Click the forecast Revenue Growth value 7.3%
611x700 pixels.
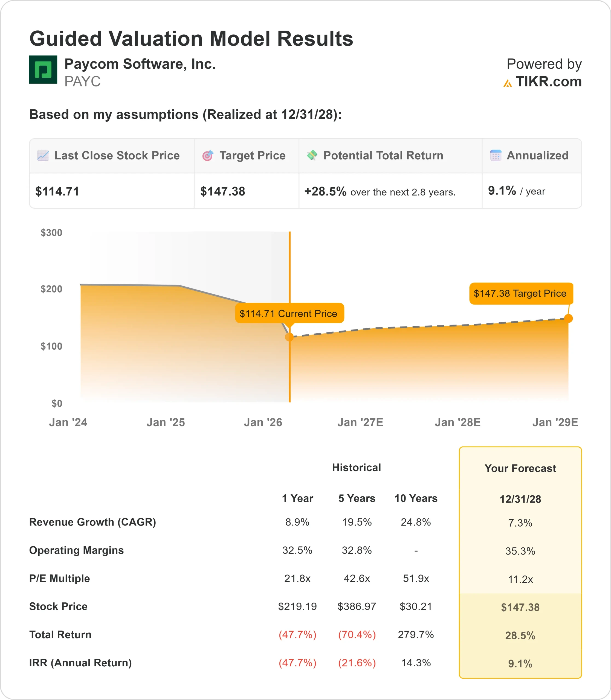[x=520, y=523]
